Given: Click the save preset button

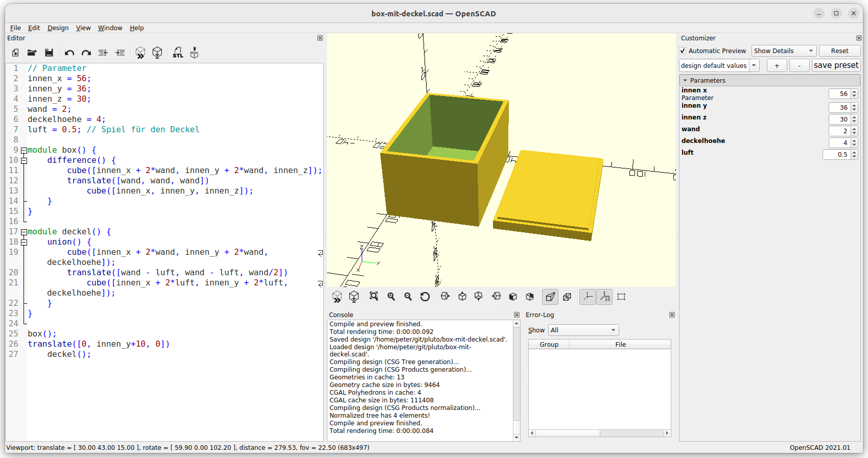Looking at the screenshot, I should click(x=836, y=65).
